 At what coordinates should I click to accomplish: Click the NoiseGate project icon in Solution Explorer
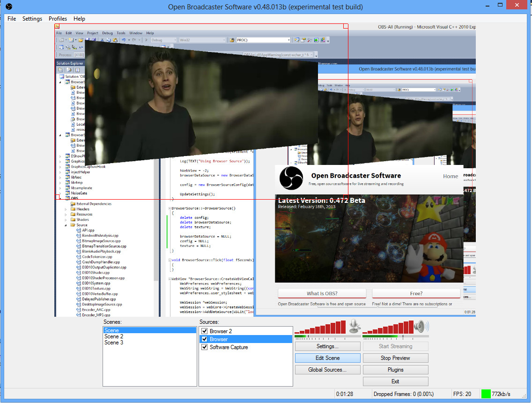pos(67,193)
